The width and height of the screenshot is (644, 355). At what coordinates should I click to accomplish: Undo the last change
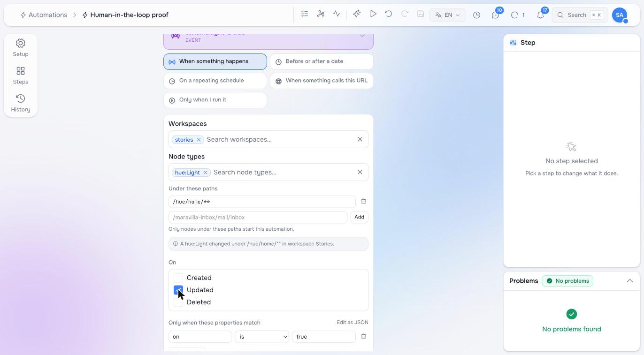(389, 14)
